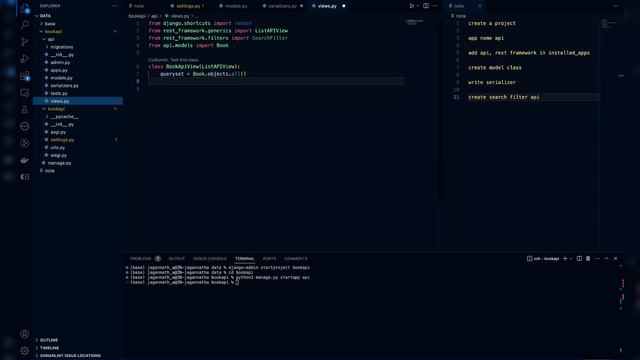The height and width of the screenshot is (360, 640).
Task: Open the Source Control view
Action: coord(25,42)
